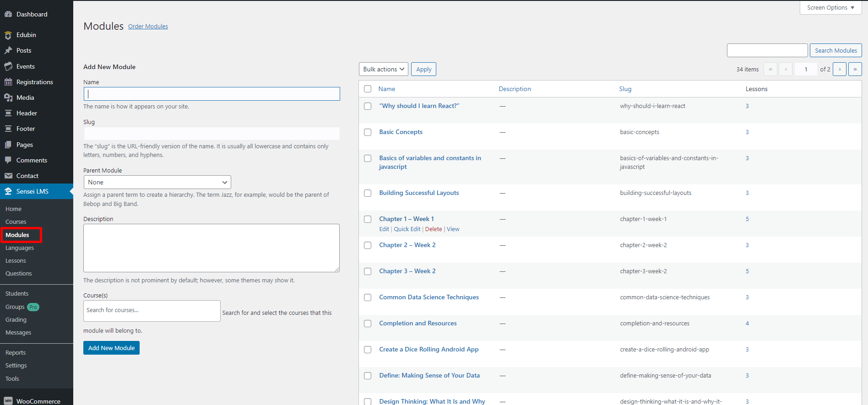Click the Events icon in sidebar
The height and width of the screenshot is (405, 868).
[x=8, y=66]
